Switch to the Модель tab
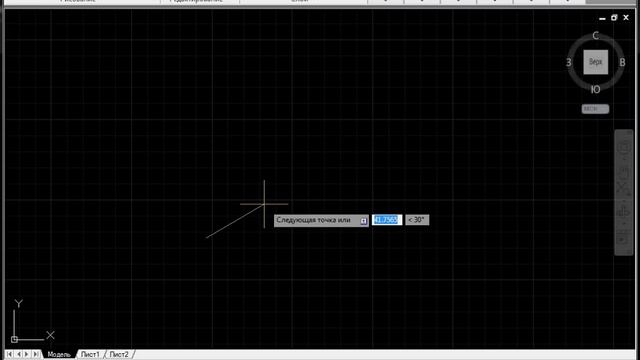The width and height of the screenshot is (640, 360). coord(59,354)
